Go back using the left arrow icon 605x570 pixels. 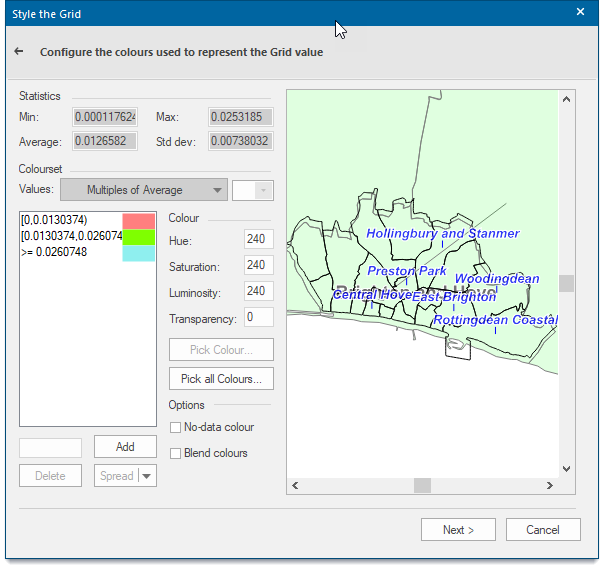tap(19, 51)
